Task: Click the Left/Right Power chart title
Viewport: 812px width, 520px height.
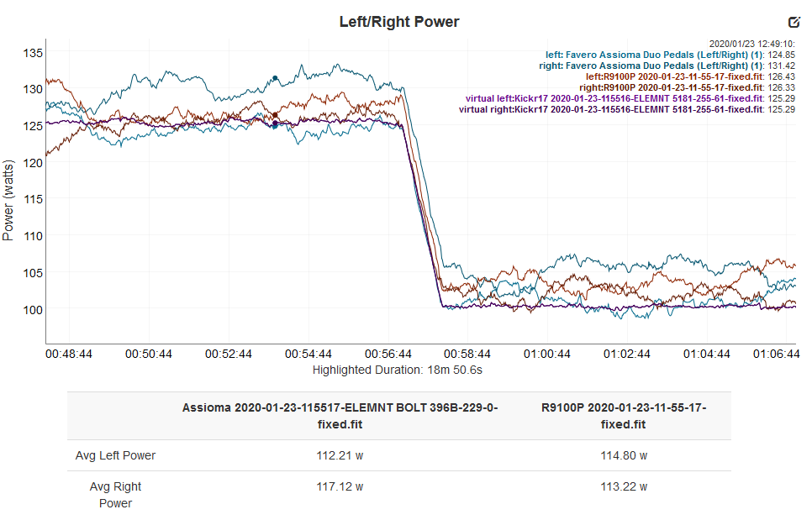Action: [399, 22]
